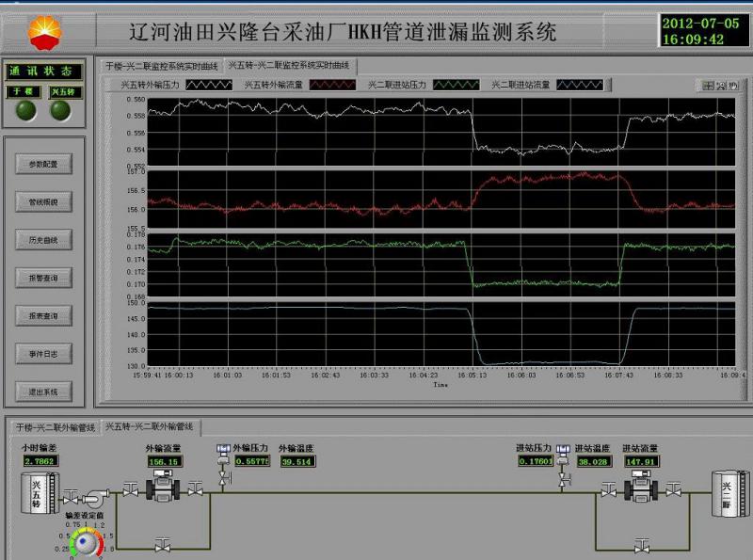Select the cursor crosshair tool in graph palette
The height and width of the screenshot is (560, 753).
coord(708,86)
